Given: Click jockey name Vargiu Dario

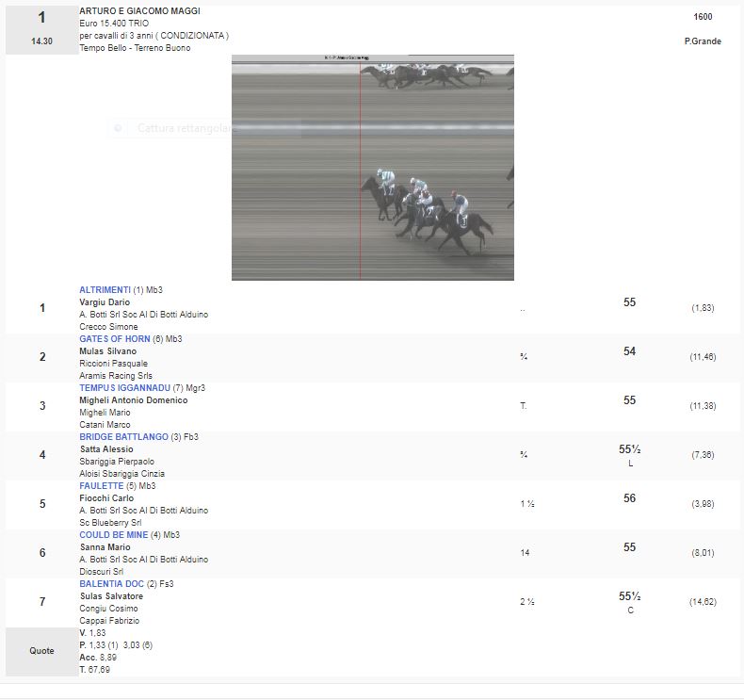Looking at the screenshot, I should pos(105,302).
